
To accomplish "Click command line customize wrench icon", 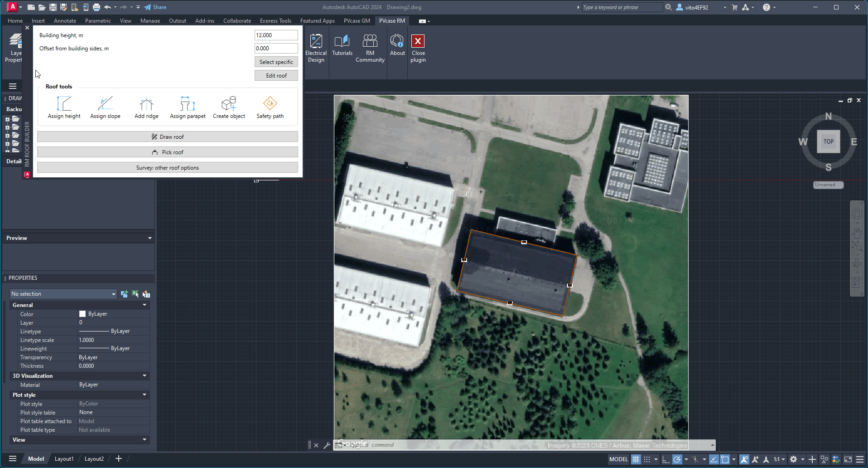I will [327, 445].
